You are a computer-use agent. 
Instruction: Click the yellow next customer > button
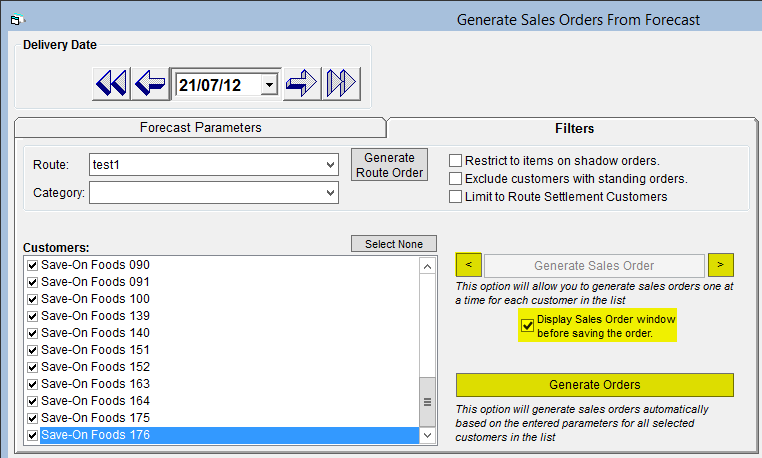721,265
